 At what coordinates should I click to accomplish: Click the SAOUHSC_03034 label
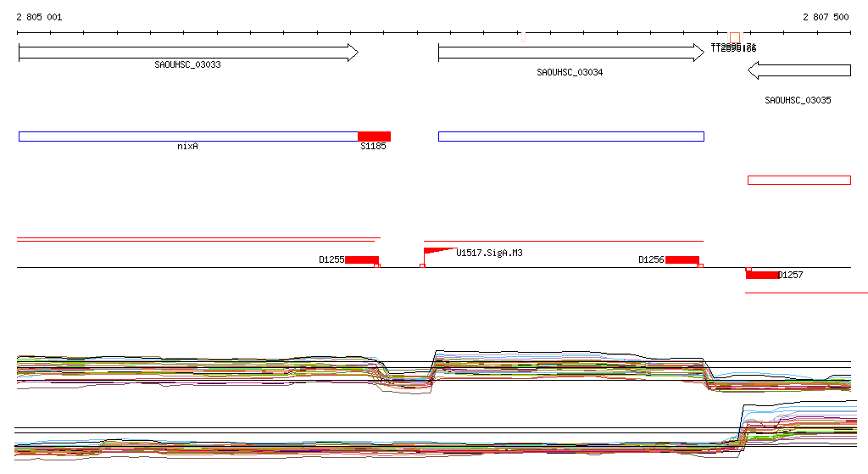click(570, 73)
